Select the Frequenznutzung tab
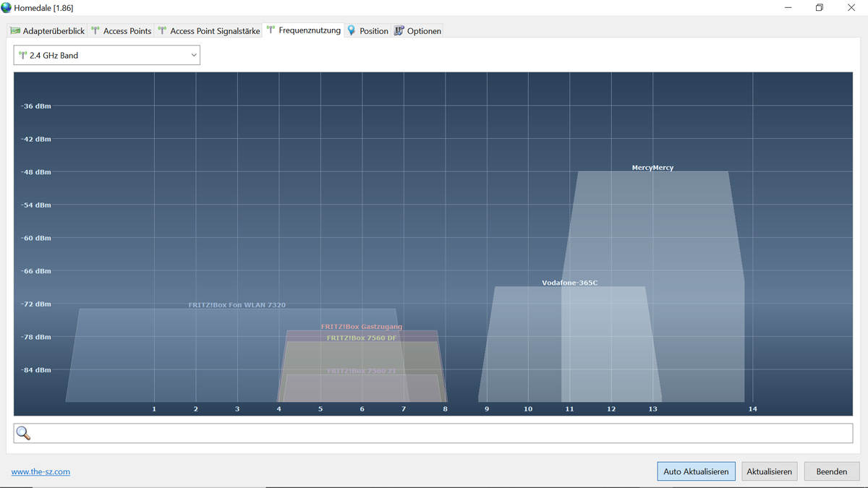This screenshot has height=488, width=868. tap(303, 30)
